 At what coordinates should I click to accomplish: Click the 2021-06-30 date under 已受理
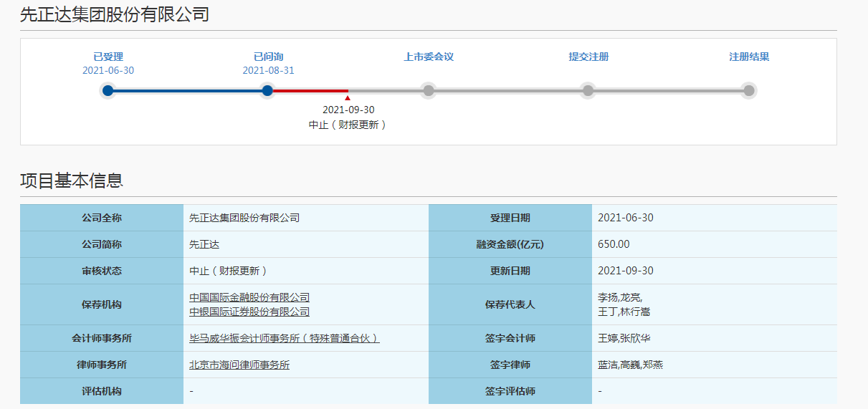[108, 70]
